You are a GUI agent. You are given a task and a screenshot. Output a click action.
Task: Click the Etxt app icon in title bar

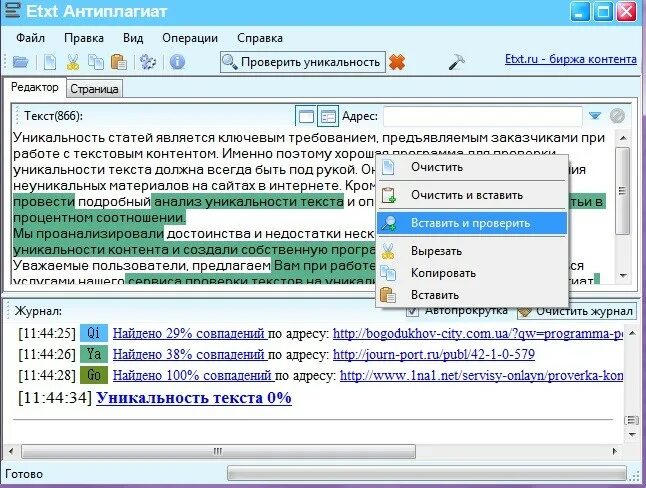click(12, 11)
